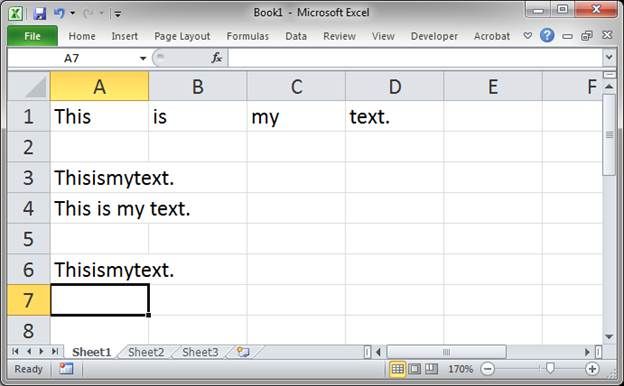This screenshot has width=624, height=386.
Task: Click the Undo icon
Action: (x=59, y=14)
